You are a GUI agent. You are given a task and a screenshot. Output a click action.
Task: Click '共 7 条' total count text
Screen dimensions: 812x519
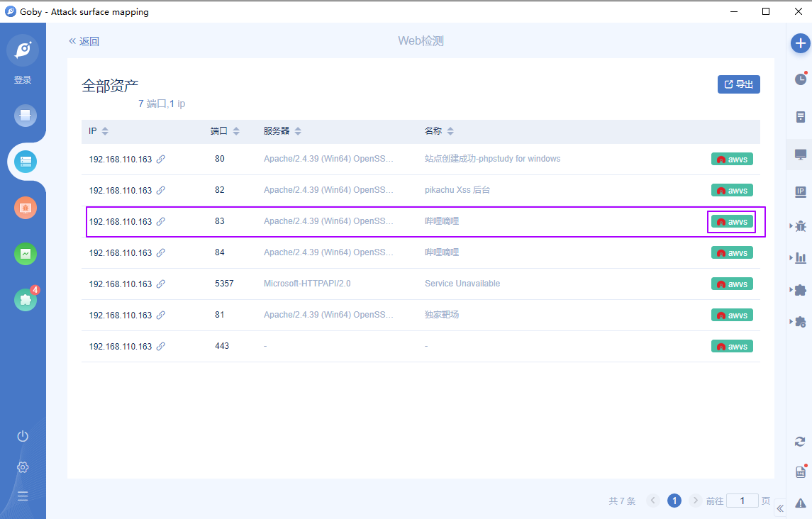tap(622, 501)
